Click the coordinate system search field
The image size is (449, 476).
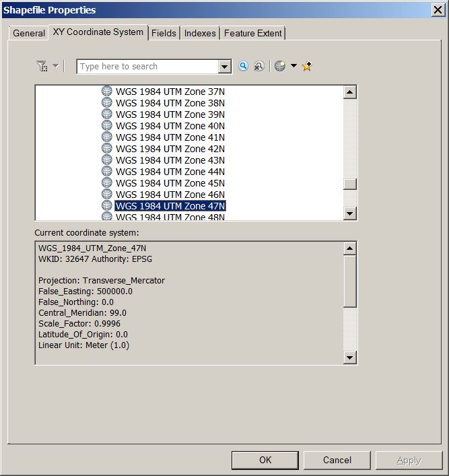pos(147,67)
